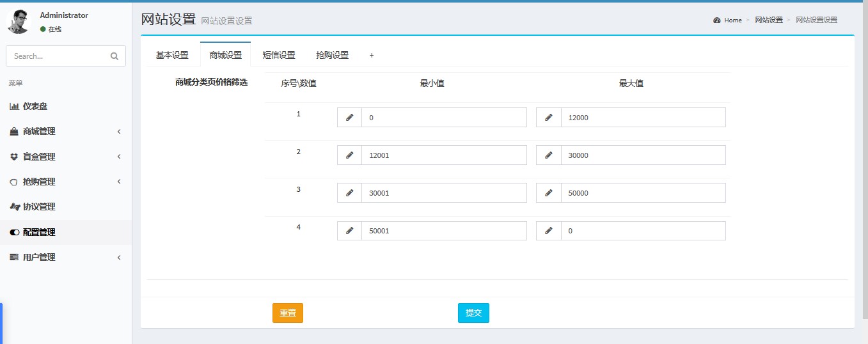The image size is (868, 344).
Task: Click pencil icon beside row 2 minimum value
Action: click(x=349, y=155)
